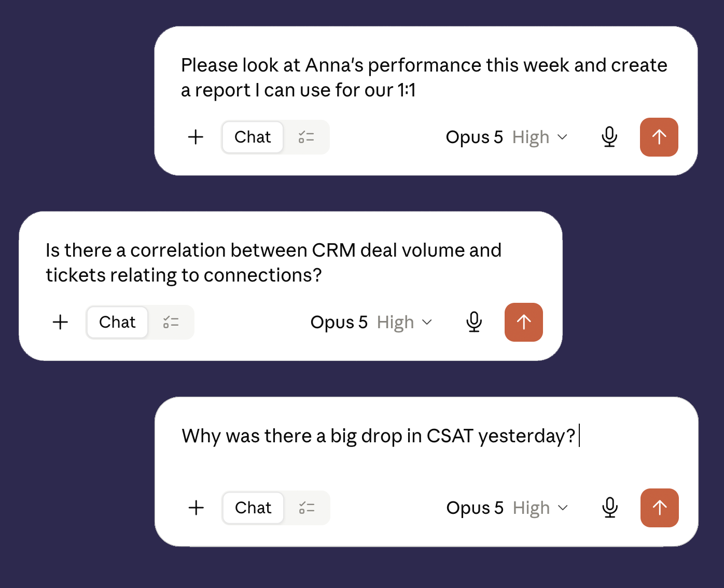Click the plus icon in CRM correlation prompt
The height and width of the screenshot is (588, 724).
coord(60,323)
